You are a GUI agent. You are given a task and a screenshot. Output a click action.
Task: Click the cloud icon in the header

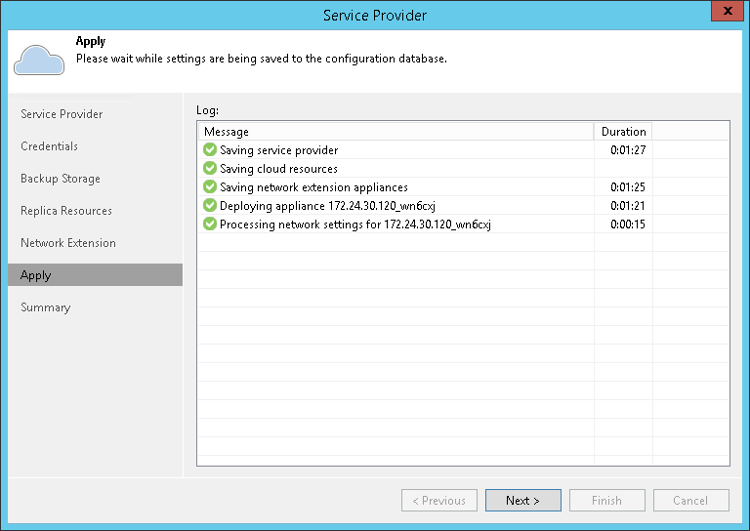point(39,58)
